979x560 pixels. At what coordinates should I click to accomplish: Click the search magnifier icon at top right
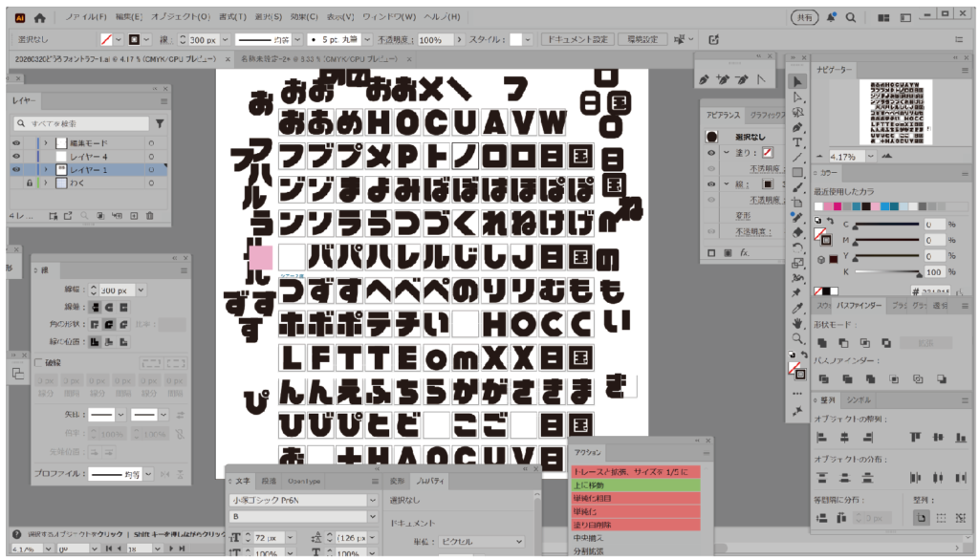[x=850, y=17]
